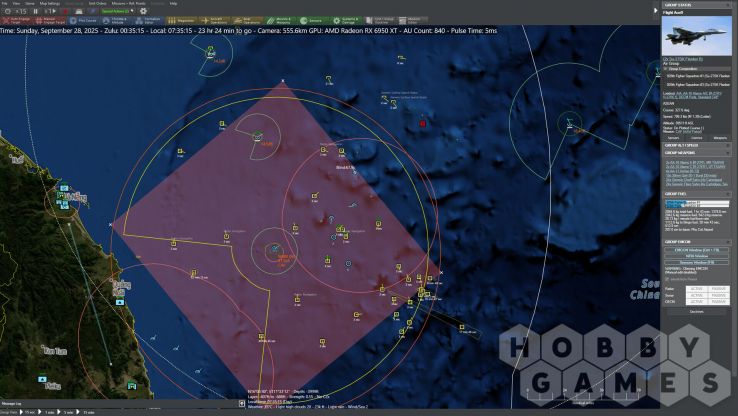Open the Magazines toolbar button
The height and width of the screenshot is (416, 738).
pyautogui.click(x=181, y=21)
